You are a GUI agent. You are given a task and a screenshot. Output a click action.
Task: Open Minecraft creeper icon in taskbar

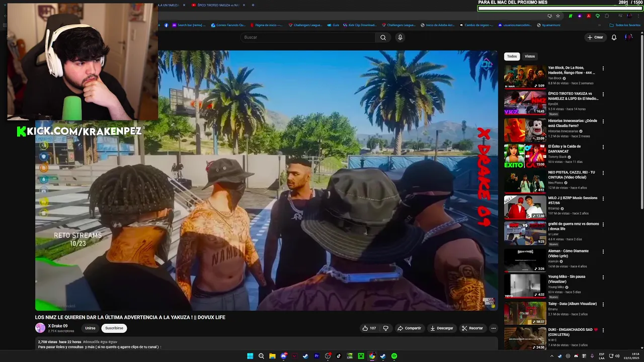coord(361,356)
